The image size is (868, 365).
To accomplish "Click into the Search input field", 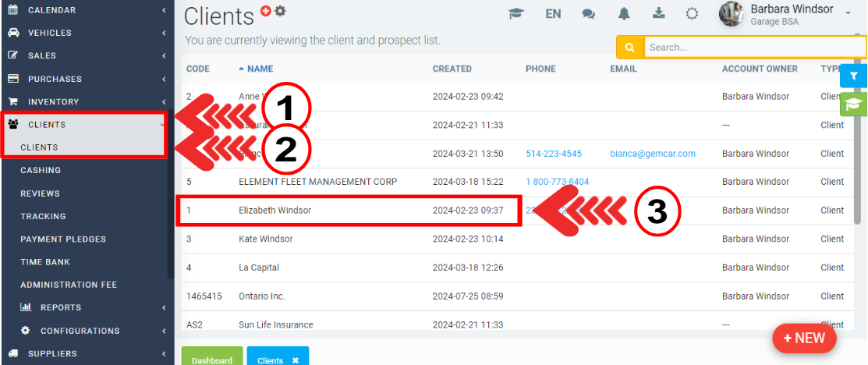I will point(753,48).
